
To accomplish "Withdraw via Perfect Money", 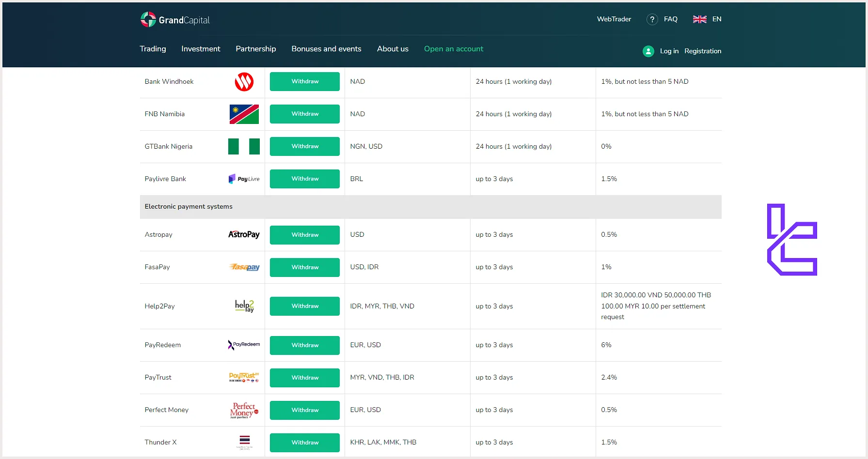I will point(305,410).
